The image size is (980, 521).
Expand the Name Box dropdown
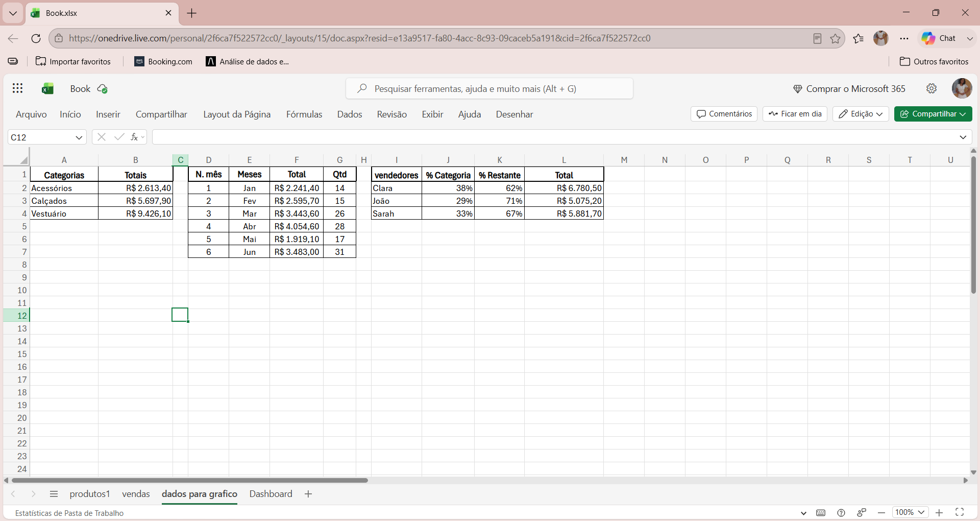point(79,137)
